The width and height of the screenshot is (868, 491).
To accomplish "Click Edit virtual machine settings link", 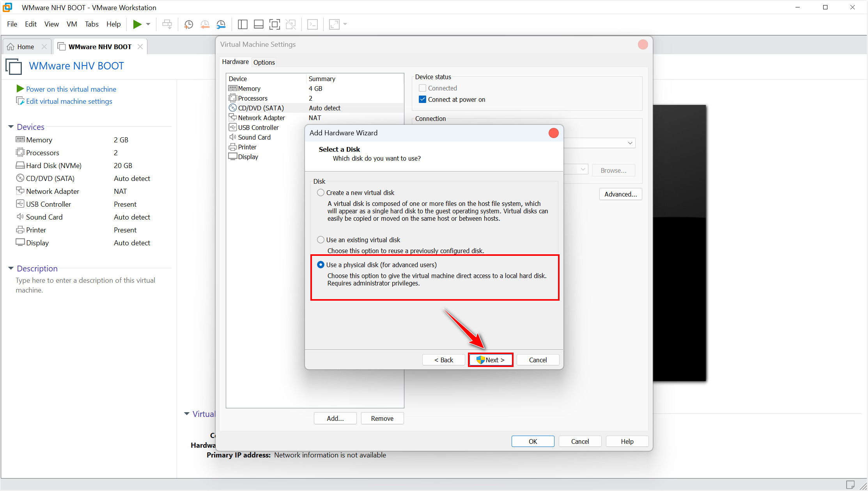I will pyautogui.click(x=69, y=101).
